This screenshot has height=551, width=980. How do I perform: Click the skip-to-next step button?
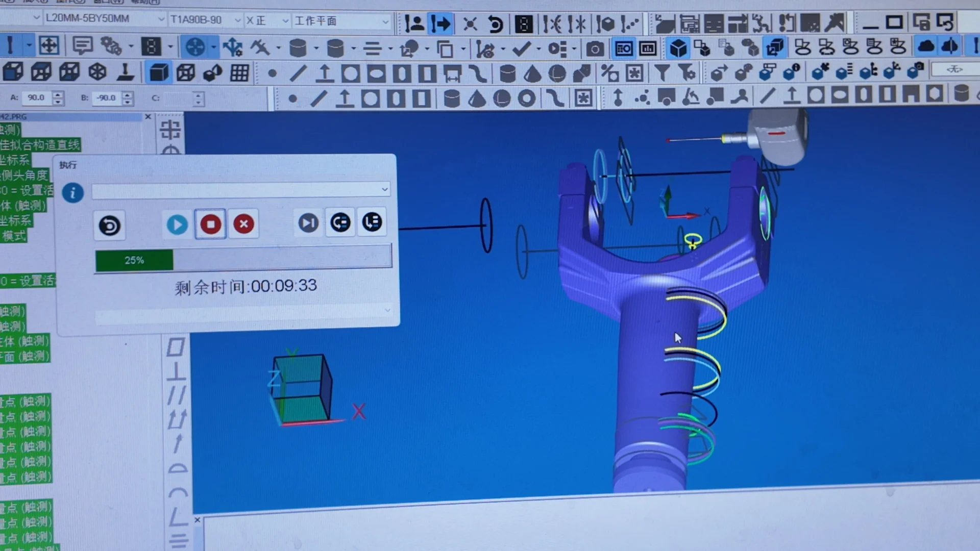click(308, 222)
